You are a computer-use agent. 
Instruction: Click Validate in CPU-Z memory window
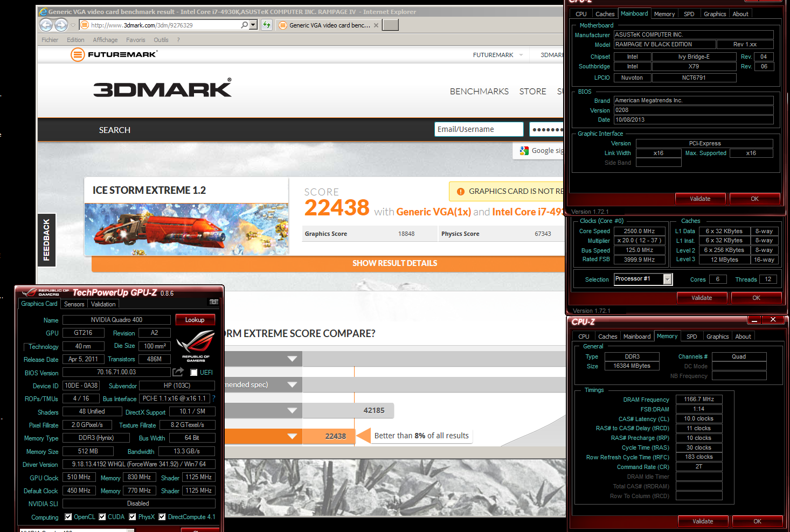703,521
